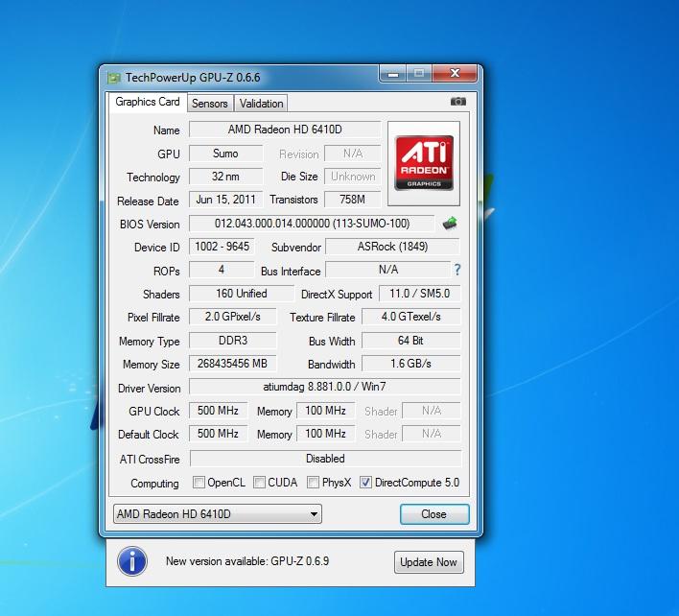Screen dimensions: 679x616
Task: Click the BIOS Version value field
Action: 312,224
